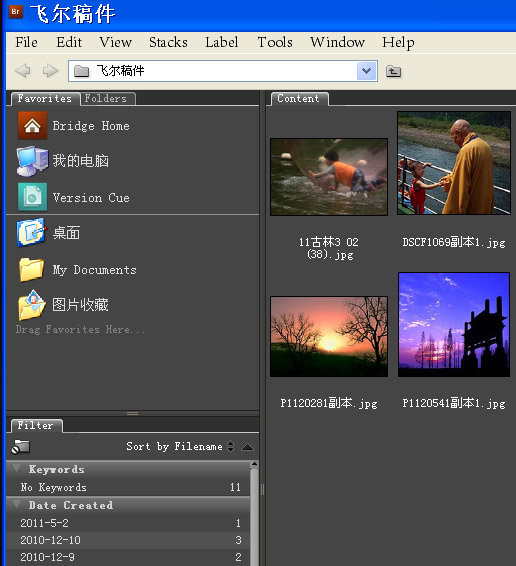This screenshot has height=566, width=516.
Task: Filter by date 2011-5-2
Action: [128, 523]
